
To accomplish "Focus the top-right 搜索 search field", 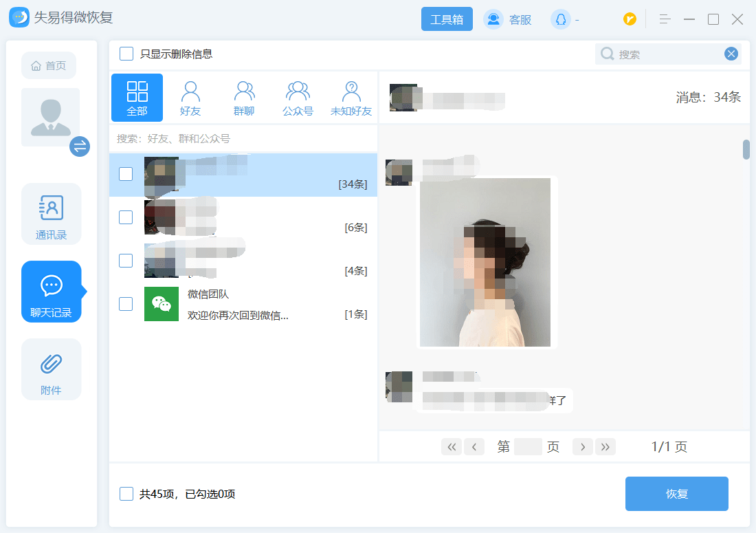I will [667, 54].
